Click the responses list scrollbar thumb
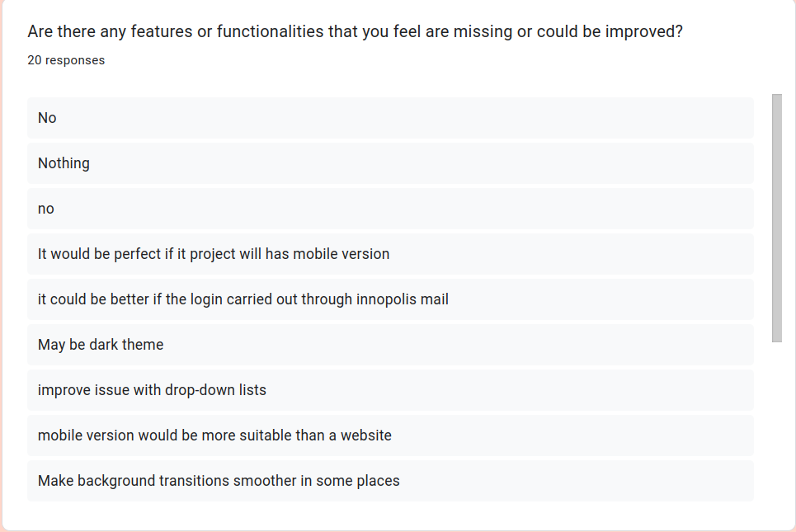 click(x=776, y=218)
